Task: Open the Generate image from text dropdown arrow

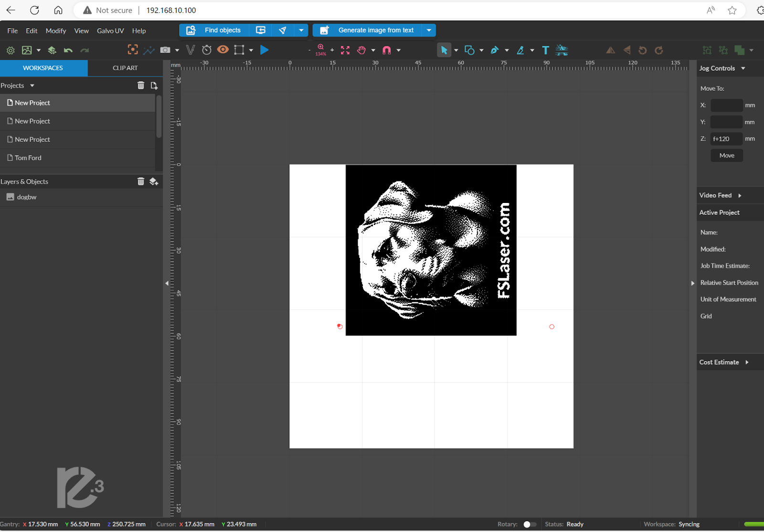Action: coord(429,30)
